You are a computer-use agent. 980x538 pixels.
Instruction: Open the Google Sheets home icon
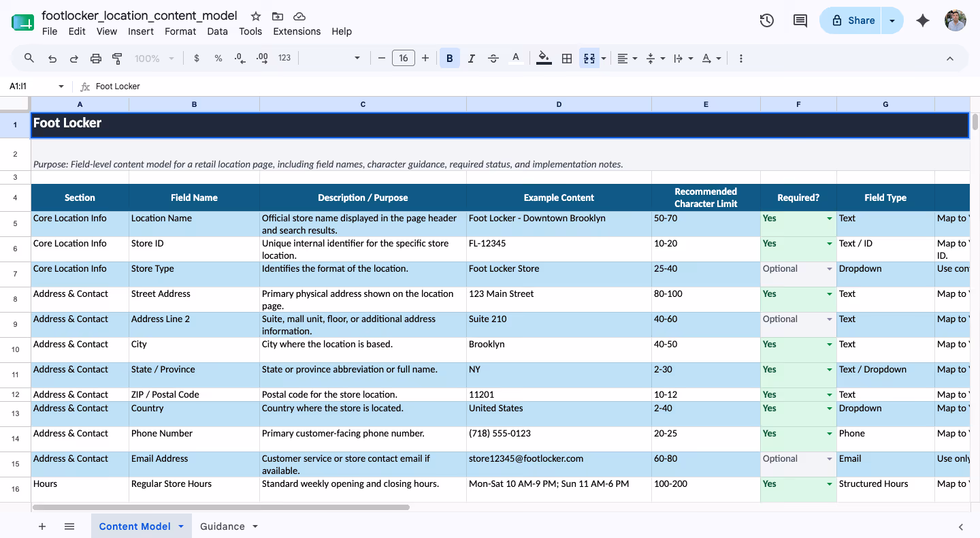pos(22,22)
